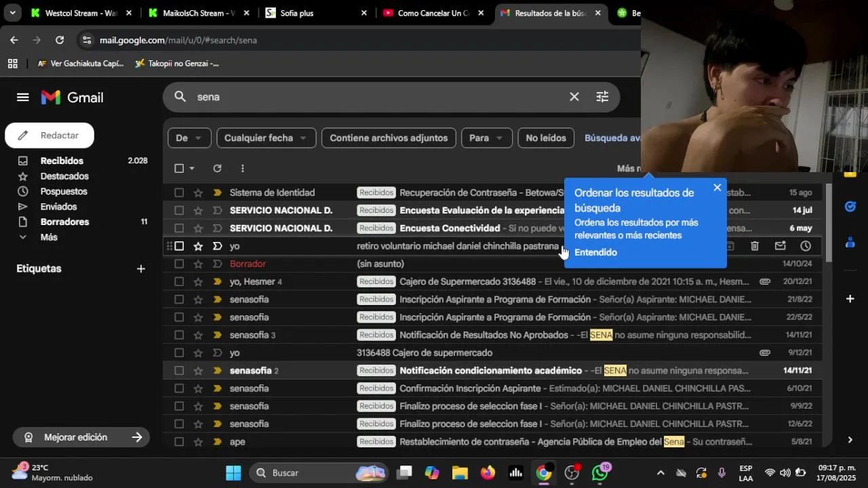Open the Gmail main menu hamburger icon

coord(22,97)
